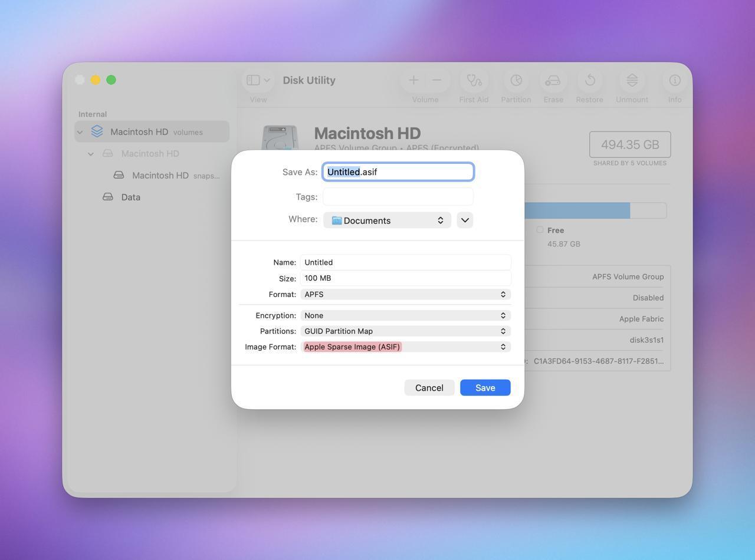Open the Partitions GUID Partition Map dropdown
Viewport: 755px width, 560px height.
point(405,331)
